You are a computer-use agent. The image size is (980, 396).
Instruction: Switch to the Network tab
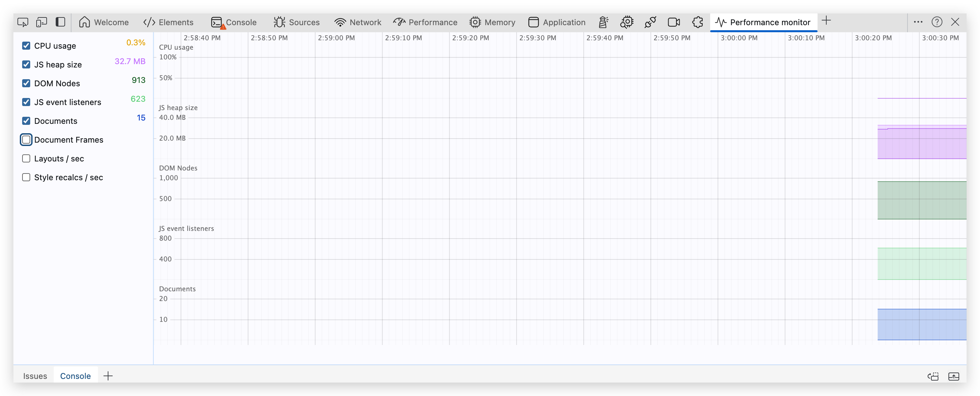(x=358, y=22)
